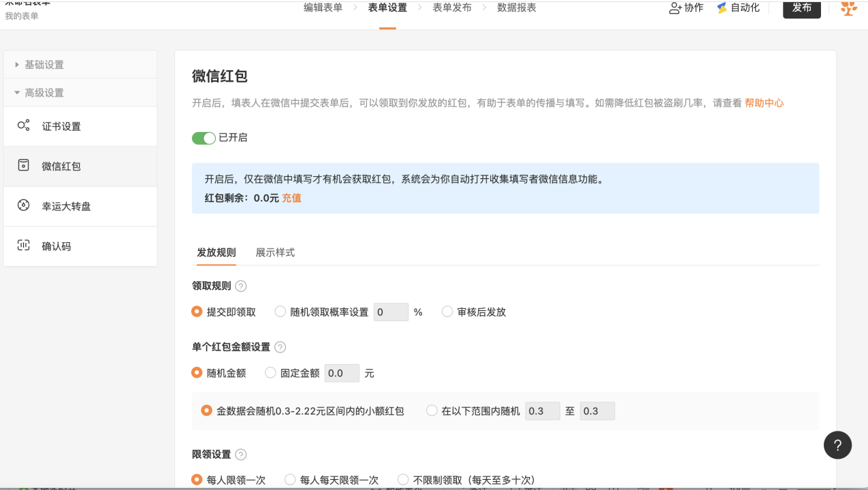Click the 确认码 barcode icon
This screenshot has height=490, width=868.
point(23,246)
